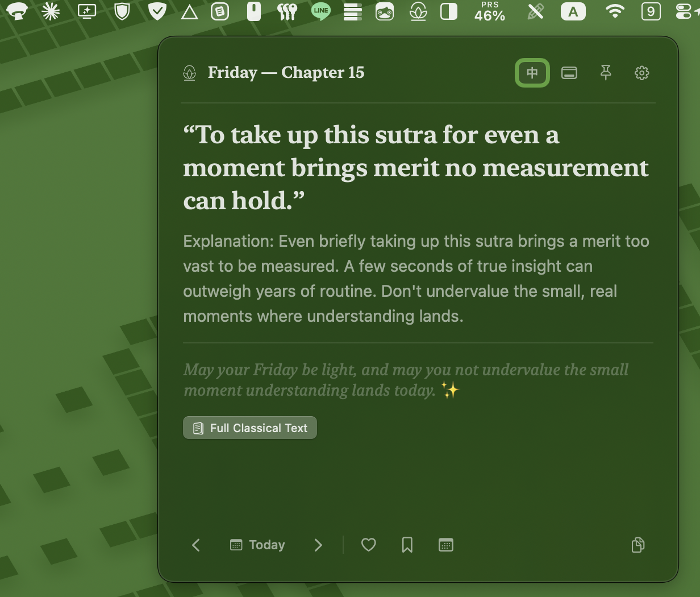Copy the quote with the copy icon
The height and width of the screenshot is (597, 700).
pos(638,545)
